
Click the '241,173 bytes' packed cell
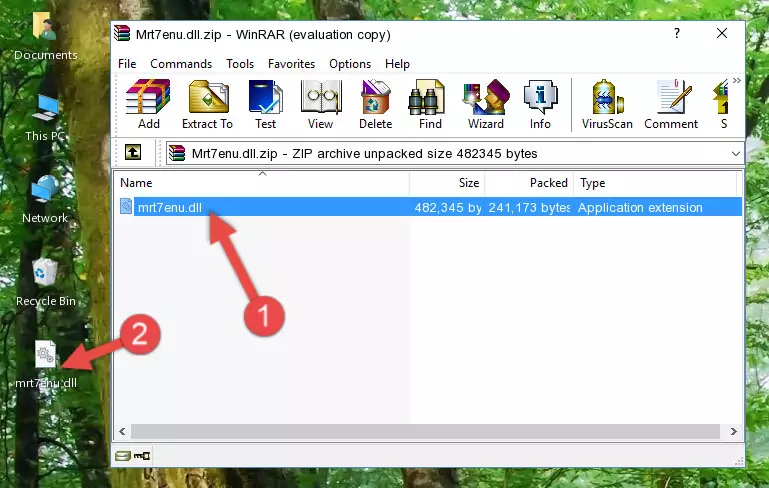click(x=529, y=207)
